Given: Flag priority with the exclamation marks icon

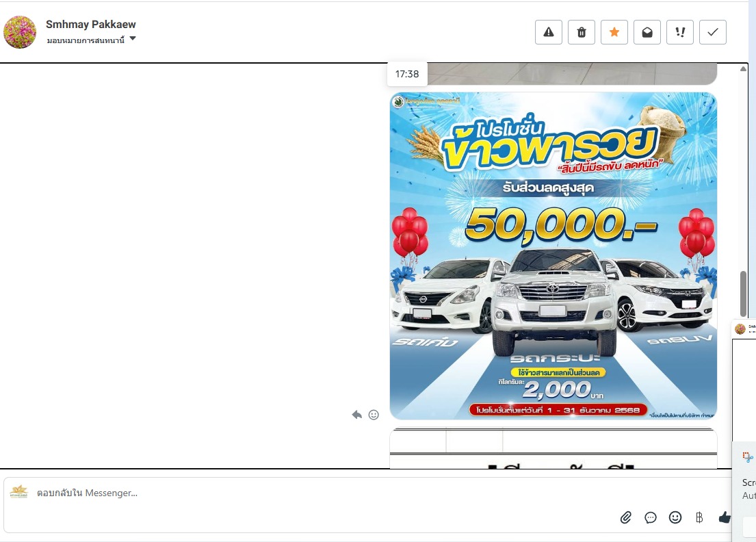Looking at the screenshot, I should pos(680,32).
